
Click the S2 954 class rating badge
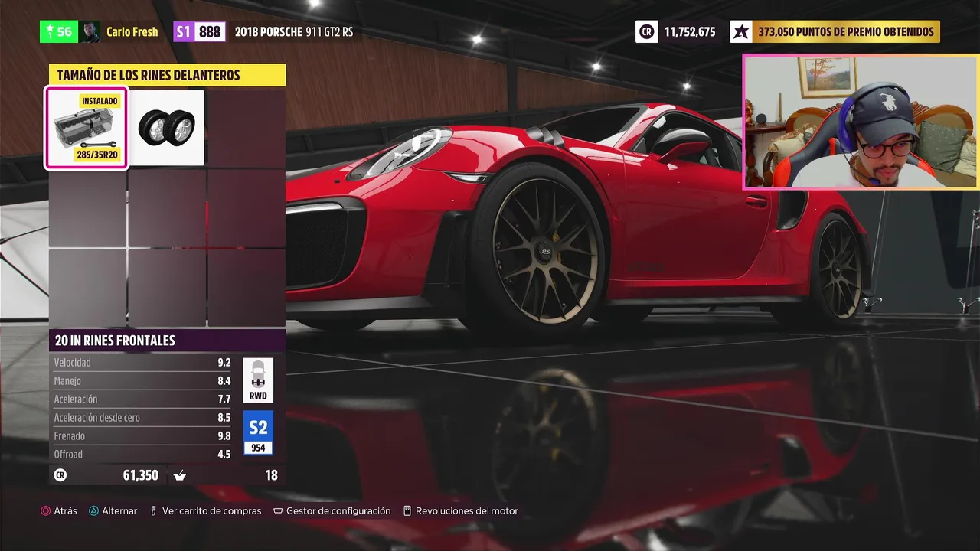[x=258, y=433]
